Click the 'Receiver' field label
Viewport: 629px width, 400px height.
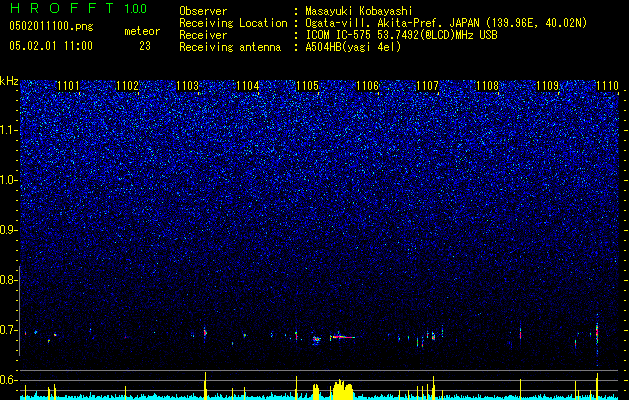(x=203, y=35)
